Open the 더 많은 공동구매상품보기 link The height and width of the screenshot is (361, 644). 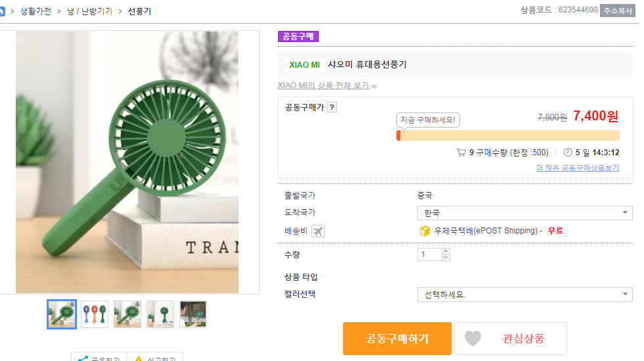click(578, 168)
